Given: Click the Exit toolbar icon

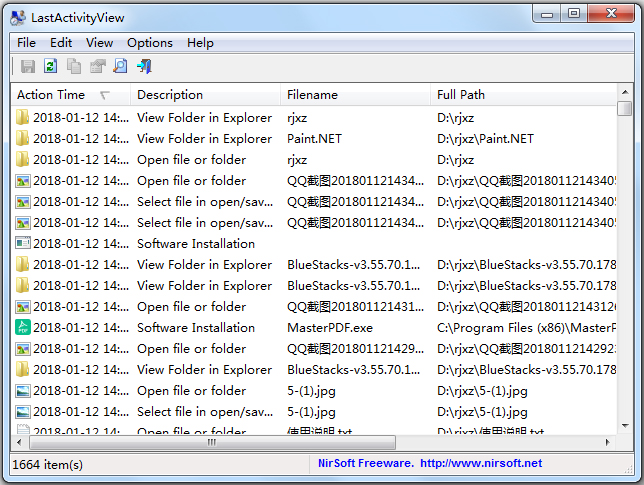Looking at the screenshot, I should tap(144, 67).
